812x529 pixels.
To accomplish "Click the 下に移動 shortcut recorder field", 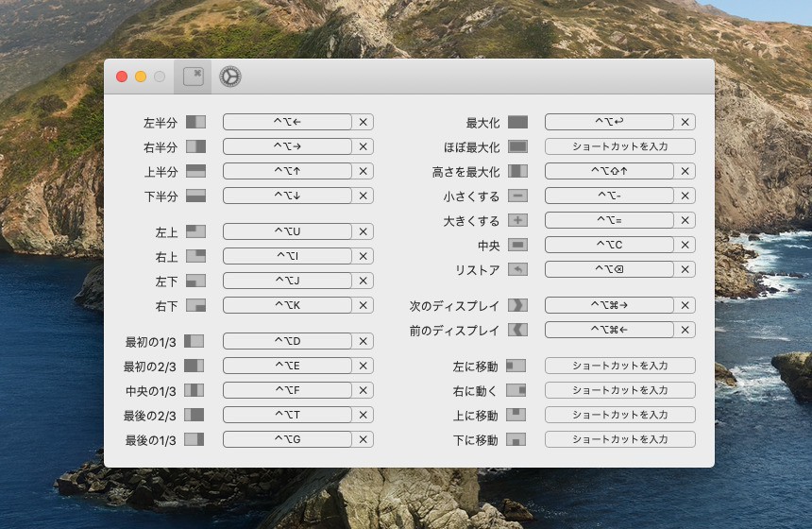I will tap(619, 439).
